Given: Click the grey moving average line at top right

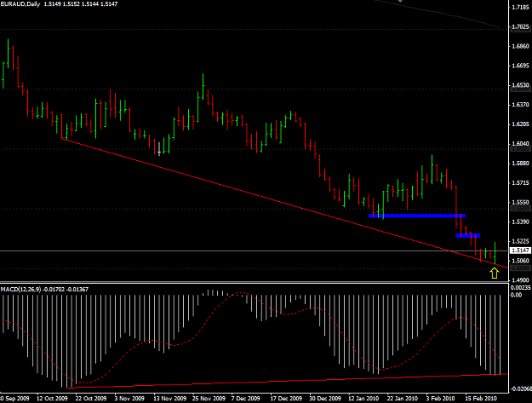Looking at the screenshot, I should coord(438,13).
